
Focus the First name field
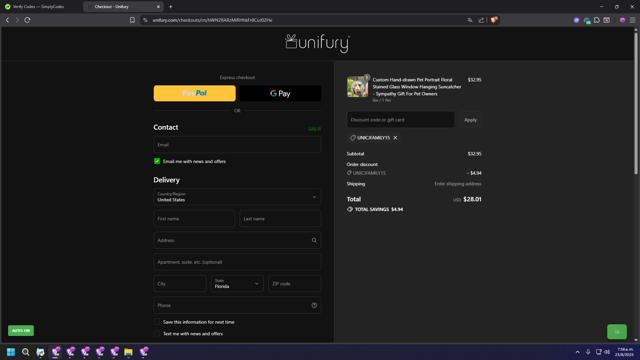(194, 219)
